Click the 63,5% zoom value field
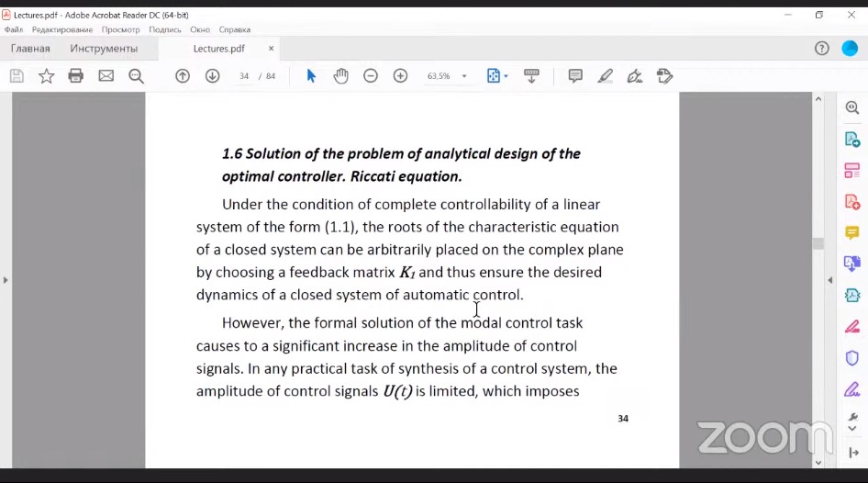The height and width of the screenshot is (483, 868). 439,76
